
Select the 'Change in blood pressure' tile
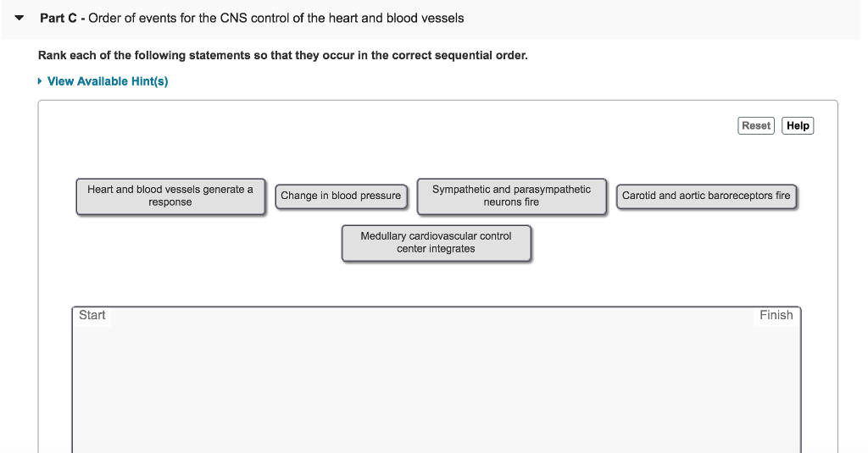click(x=341, y=196)
